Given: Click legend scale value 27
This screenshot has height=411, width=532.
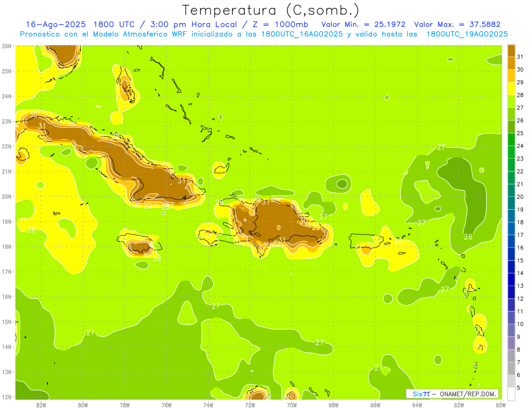Looking at the screenshot, I should (520, 107).
